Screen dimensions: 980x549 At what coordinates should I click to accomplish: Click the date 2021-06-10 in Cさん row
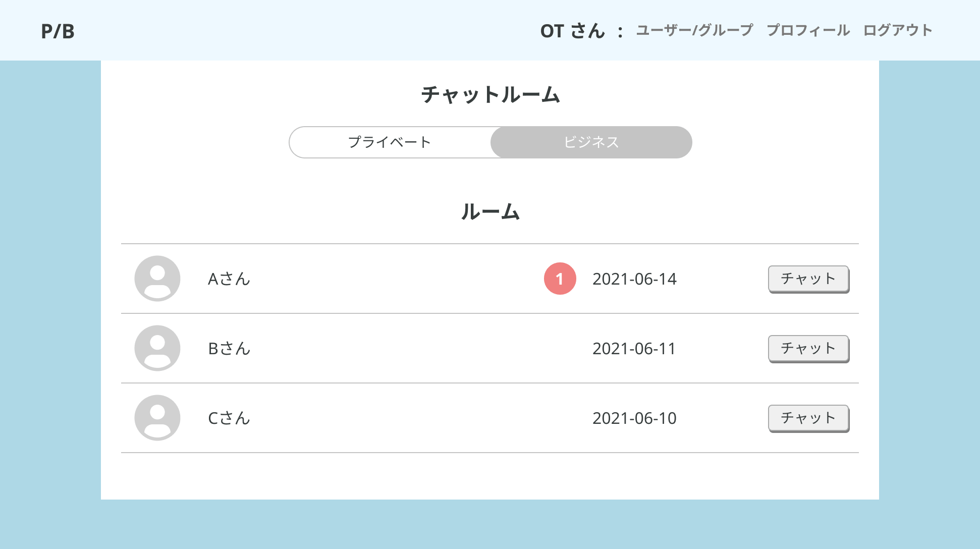click(x=634, y=418)
